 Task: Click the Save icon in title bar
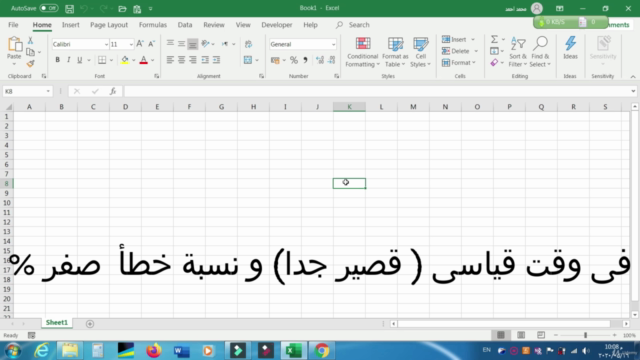(x=69, y=8)
